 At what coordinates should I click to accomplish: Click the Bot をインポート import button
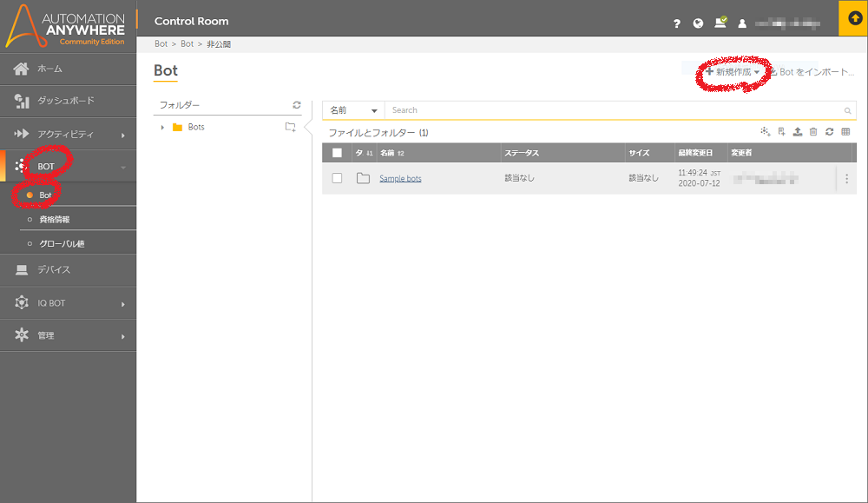point(812,72)
